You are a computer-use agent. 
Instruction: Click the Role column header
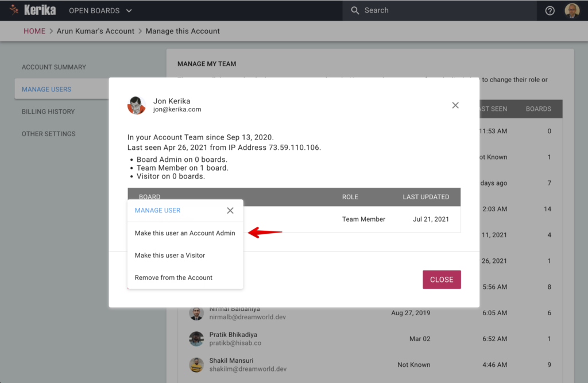[x=350, y=197]
